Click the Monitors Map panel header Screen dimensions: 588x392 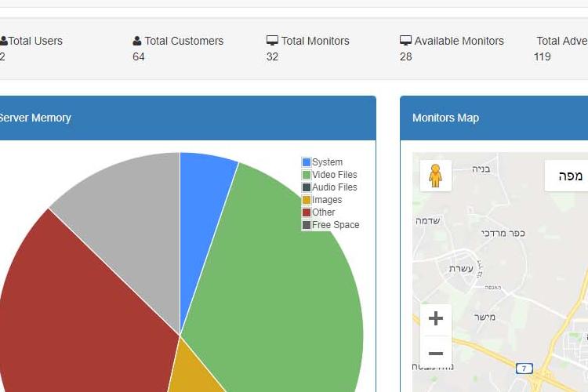445,118
